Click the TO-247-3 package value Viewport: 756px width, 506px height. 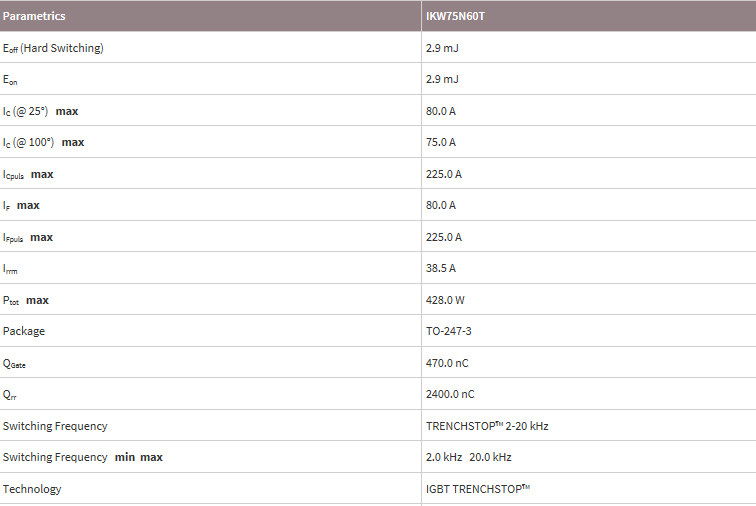click(x=451, y=331)
